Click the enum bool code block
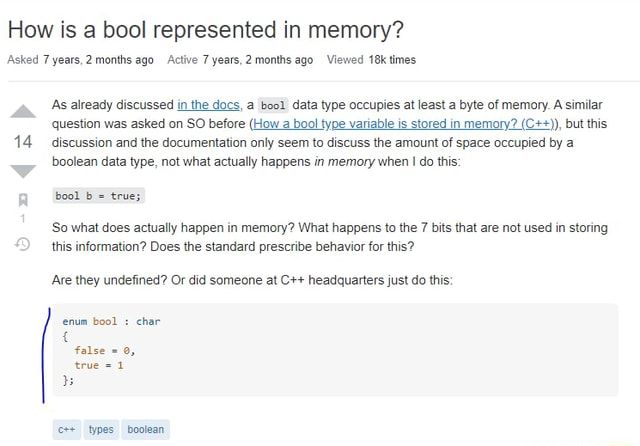The width and height of the screenshot is (640, 446). (335, 350)
